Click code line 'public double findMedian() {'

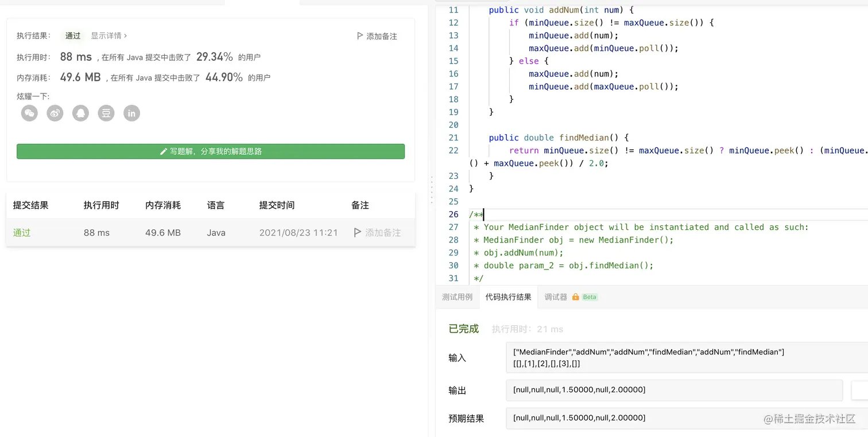pos(559,138)
